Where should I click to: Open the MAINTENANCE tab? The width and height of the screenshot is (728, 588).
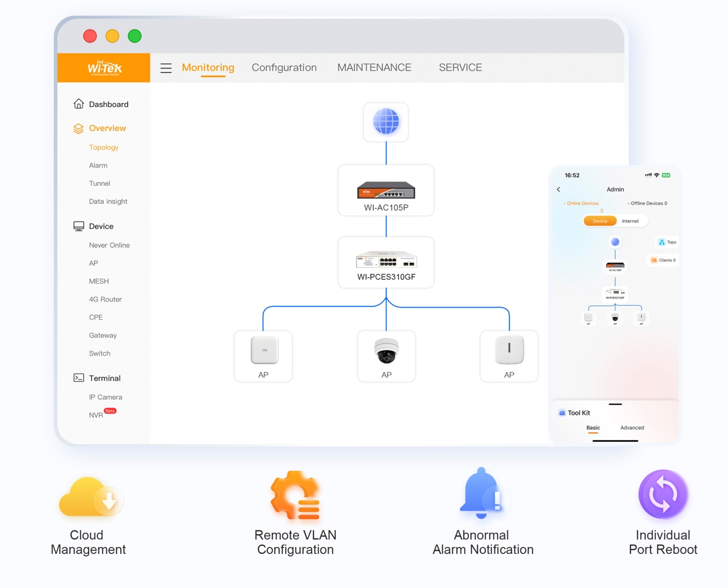[374, 67]
